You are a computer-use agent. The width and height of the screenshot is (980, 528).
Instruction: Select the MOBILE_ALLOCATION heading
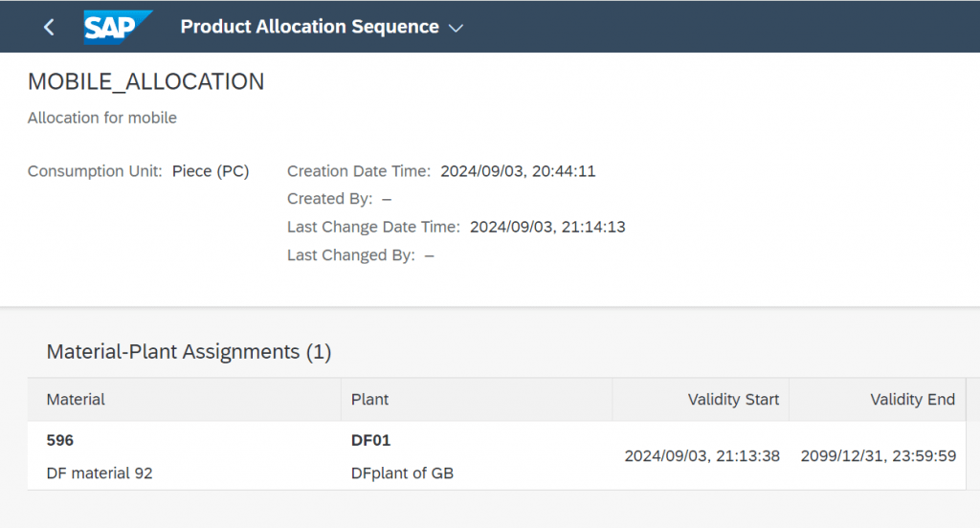(x=145, y=82)
